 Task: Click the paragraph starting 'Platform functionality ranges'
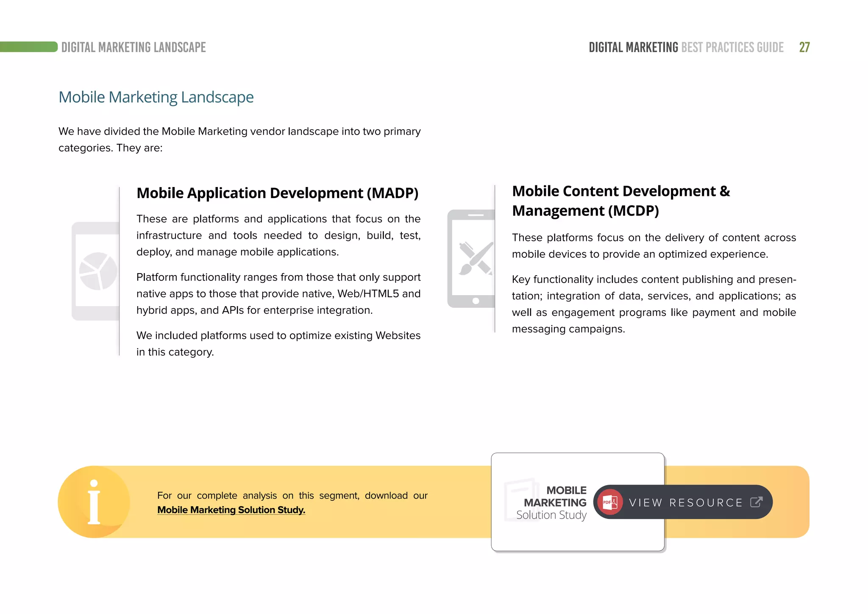tap(278, 293)
